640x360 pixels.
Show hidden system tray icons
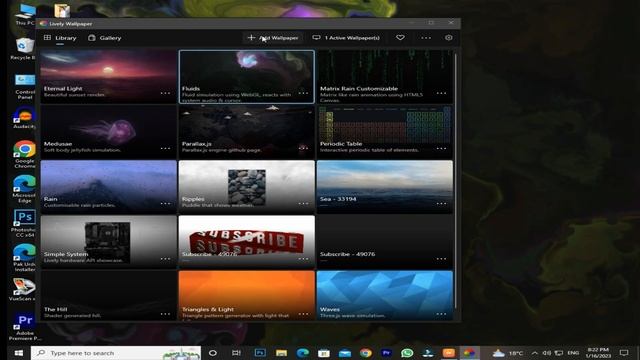(534, 353)
